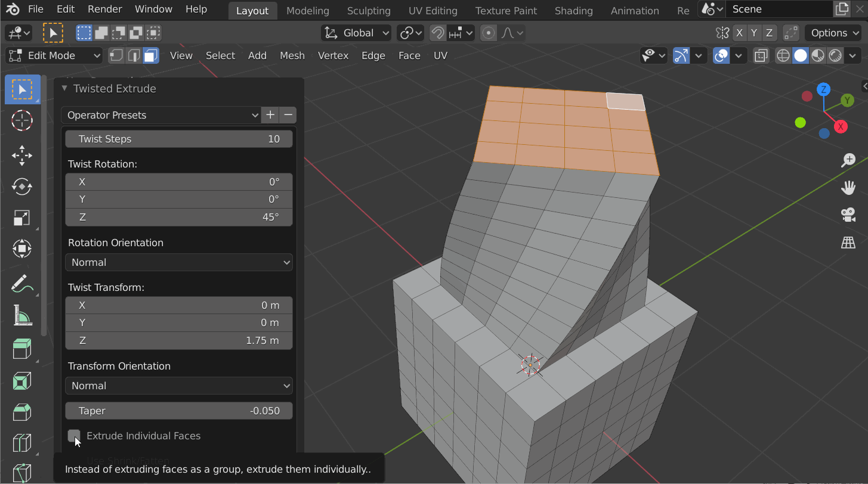Viewport: 868px width, 484px height.
Task: Open the Add menu
Action: [257, 55]
